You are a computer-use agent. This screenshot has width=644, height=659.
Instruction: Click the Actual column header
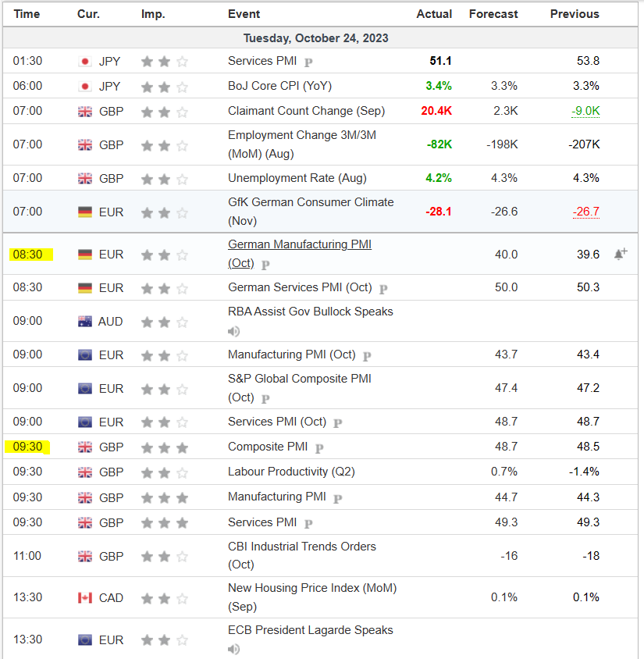click(x=434, y=14)
